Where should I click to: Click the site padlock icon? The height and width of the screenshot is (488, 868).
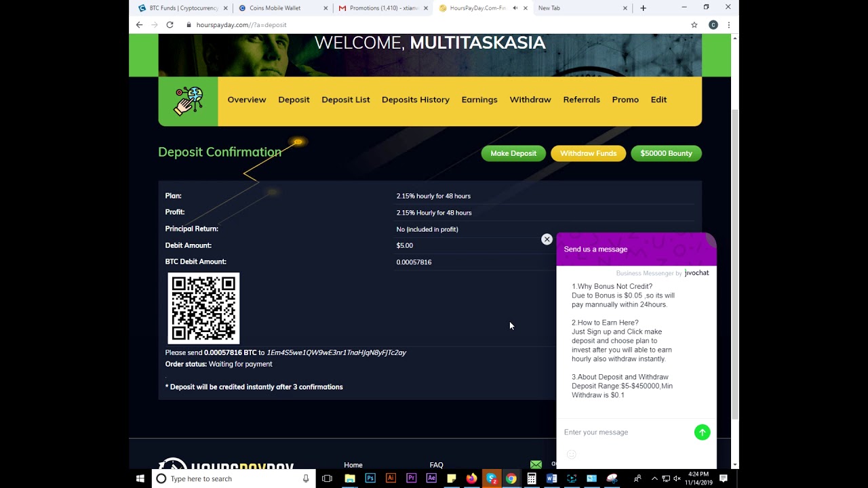[x=189, y=24]
